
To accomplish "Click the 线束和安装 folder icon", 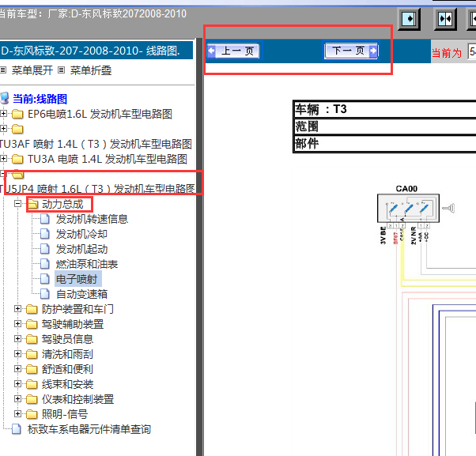I will click(x=32, y=384).
